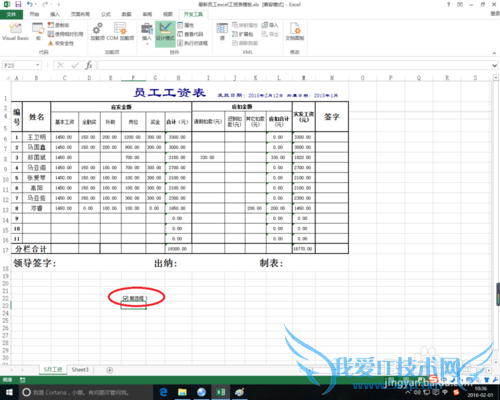Open the Document Panel (文档面板)
Viewport: 500px width, 400px height.
click(x=295, y=31)
